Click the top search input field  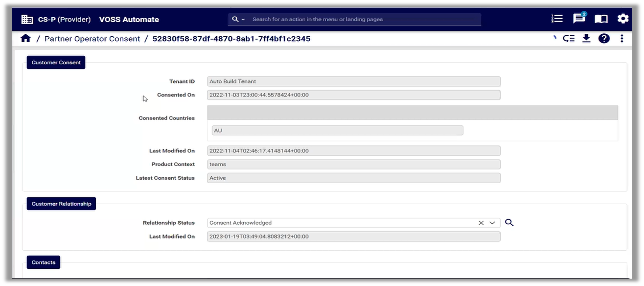pyautogui.click(x=365, y=19)
